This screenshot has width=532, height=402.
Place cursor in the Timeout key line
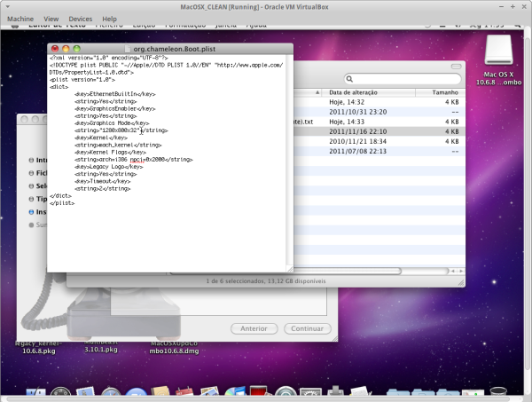pyautogui.click(x=103, y=181)
